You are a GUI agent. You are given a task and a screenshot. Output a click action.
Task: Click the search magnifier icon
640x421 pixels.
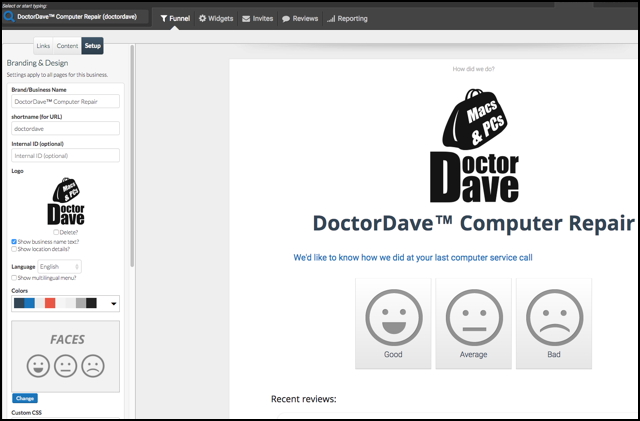coord(9,17)
